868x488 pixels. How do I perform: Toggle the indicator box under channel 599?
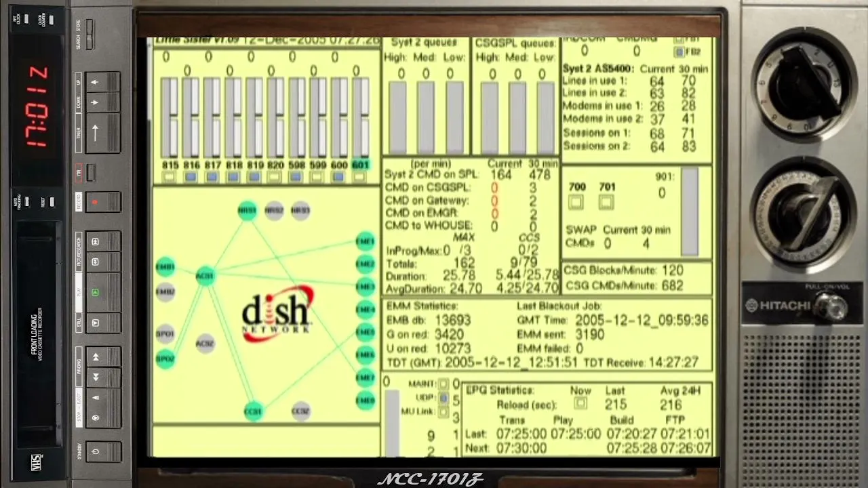(317, 177)
